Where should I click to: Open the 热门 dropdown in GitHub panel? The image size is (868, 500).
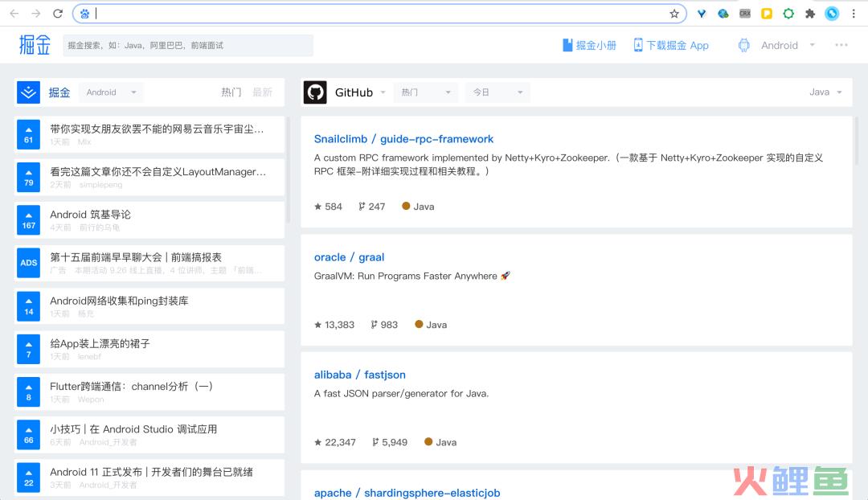click(x=425, y=92)
